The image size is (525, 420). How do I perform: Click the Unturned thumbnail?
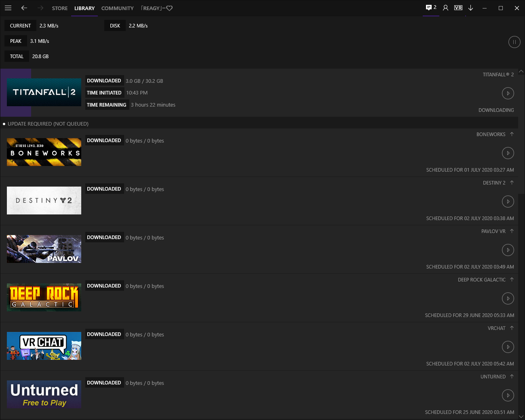coord(44,394)
